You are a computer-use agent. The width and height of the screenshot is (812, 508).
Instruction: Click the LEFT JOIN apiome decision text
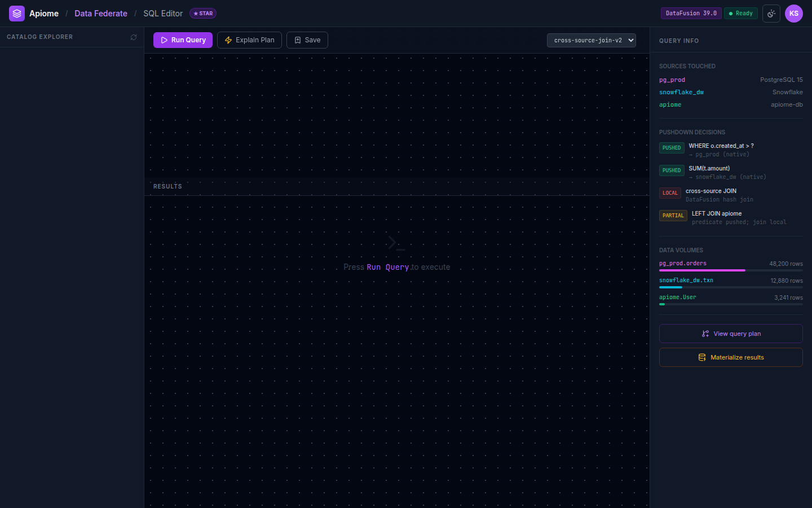coord(717,213)
